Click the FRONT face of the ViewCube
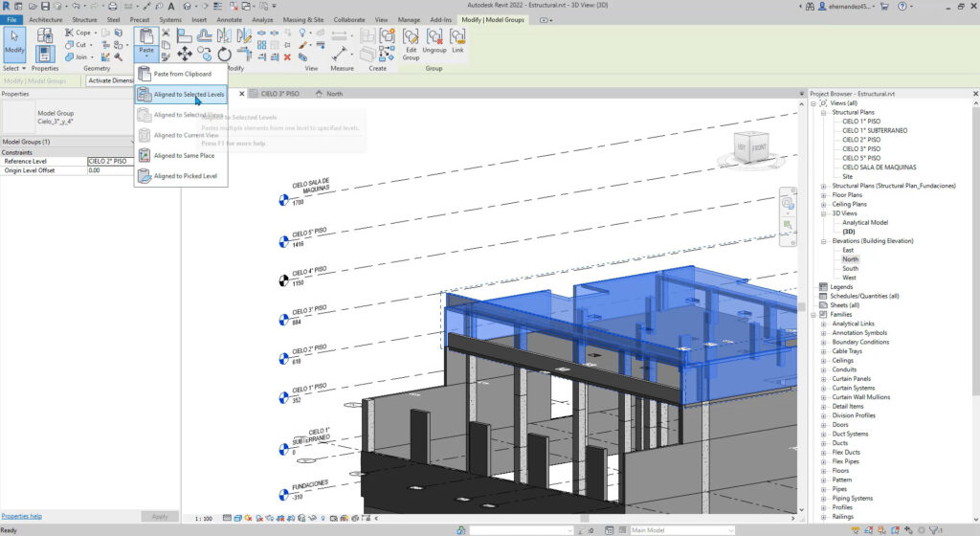980x536 pixels. click(x=758, y=147)
